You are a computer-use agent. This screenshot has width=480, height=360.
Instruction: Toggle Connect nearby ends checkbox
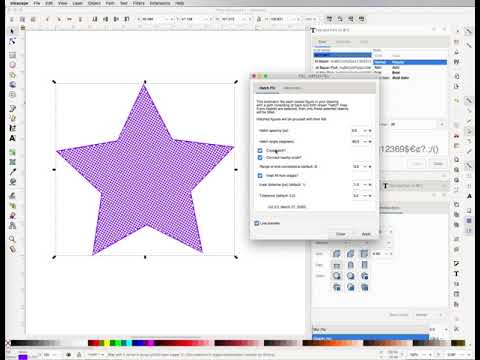coord(260,157)
